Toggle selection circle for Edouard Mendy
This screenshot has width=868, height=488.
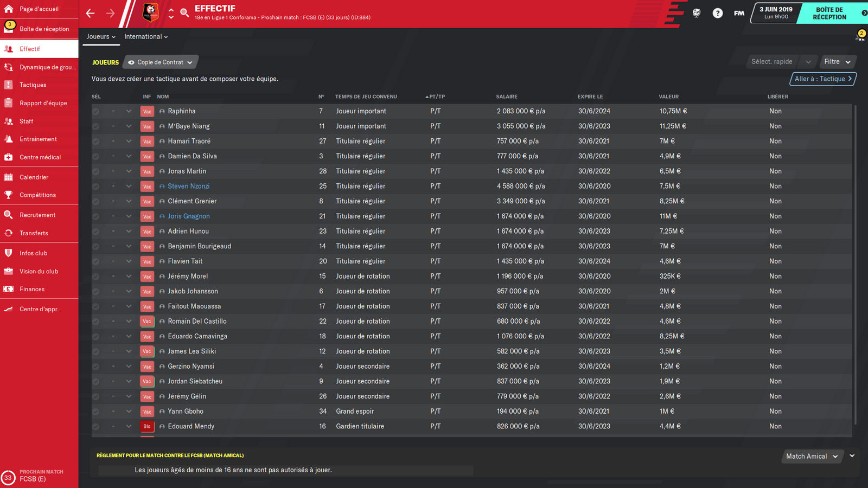point(95,427)
